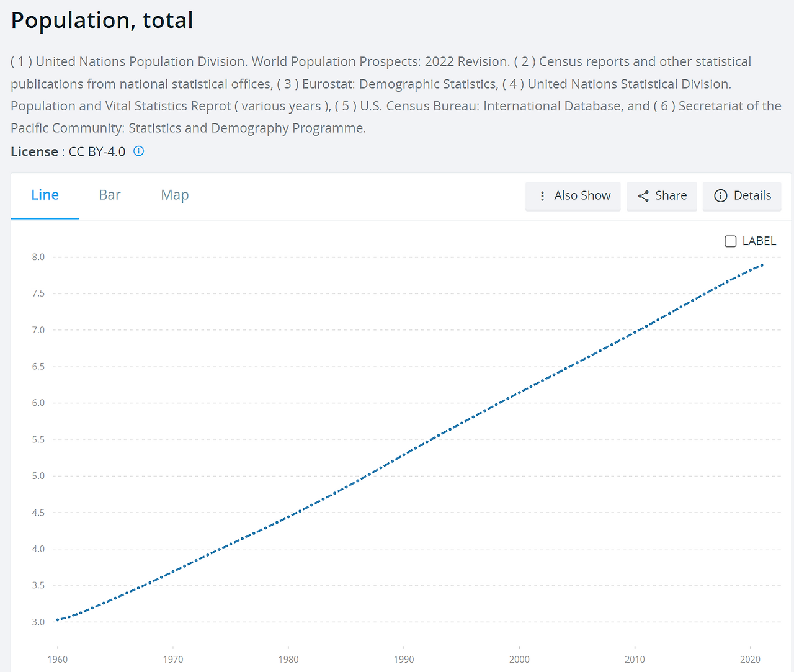Switch to the Map view tab
Viewport: 794px width, 672px height.
tap(175, 195)
